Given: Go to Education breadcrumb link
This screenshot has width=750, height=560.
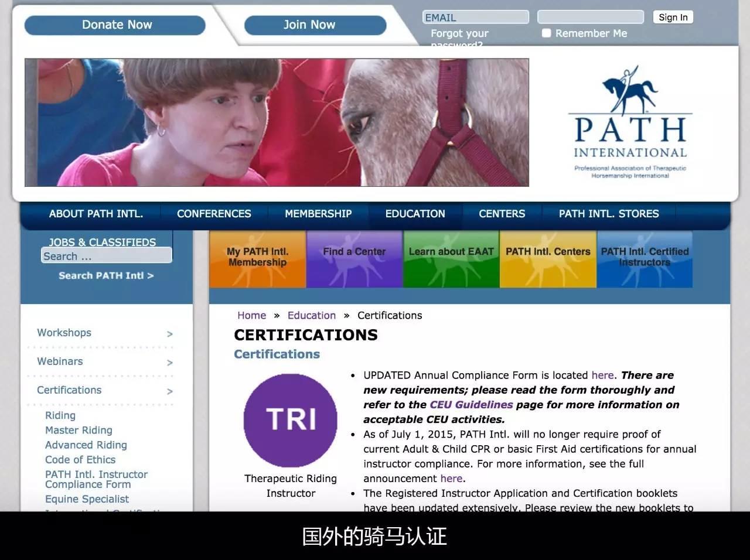Looking at the screenshot, I should coord(312,315).
